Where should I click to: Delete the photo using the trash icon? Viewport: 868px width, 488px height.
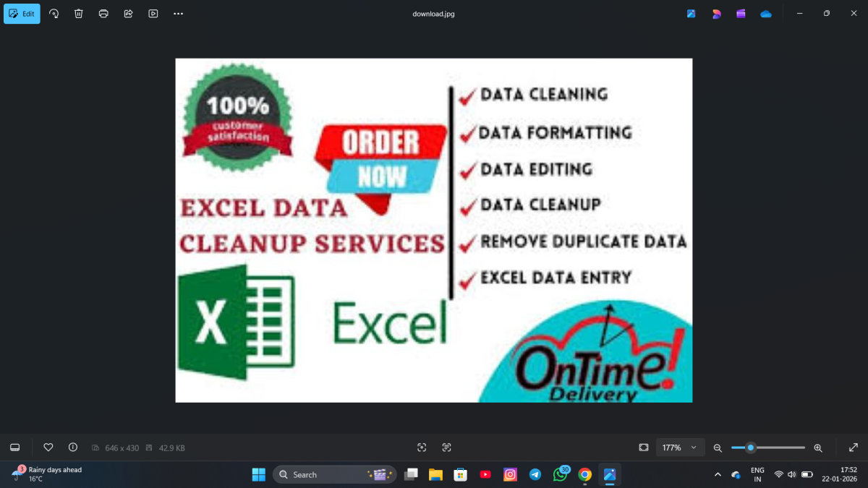coord(79,14)
